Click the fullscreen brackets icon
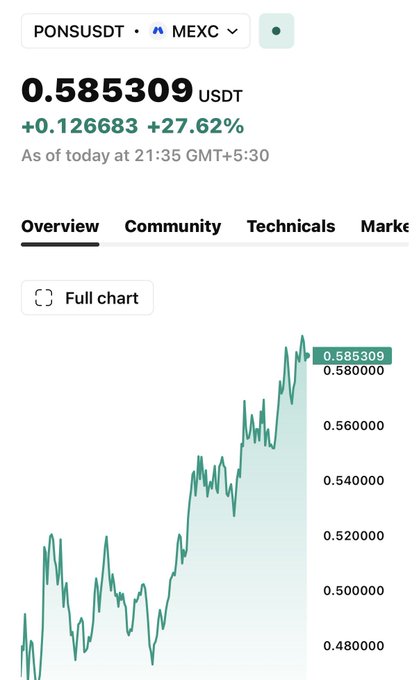The height and width of the screenshot is (680, 419). (x=43, y=298)
